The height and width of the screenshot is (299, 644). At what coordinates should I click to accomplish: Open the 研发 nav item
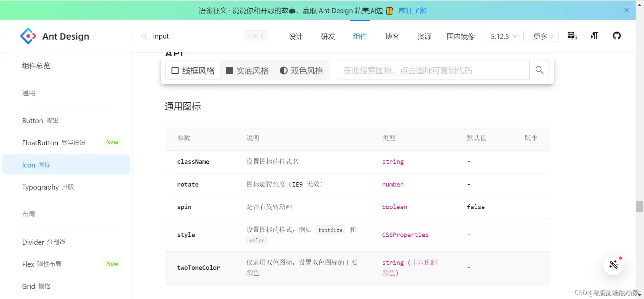(328, 36)
